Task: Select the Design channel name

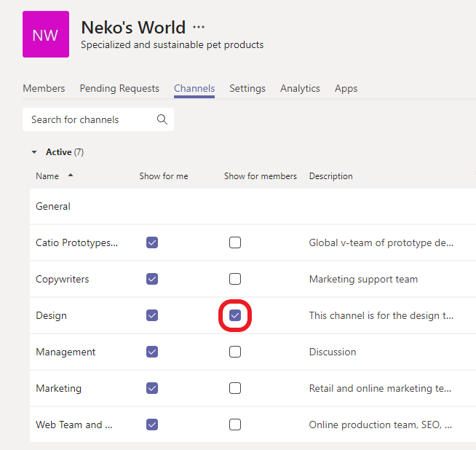Action: [51, 315]
